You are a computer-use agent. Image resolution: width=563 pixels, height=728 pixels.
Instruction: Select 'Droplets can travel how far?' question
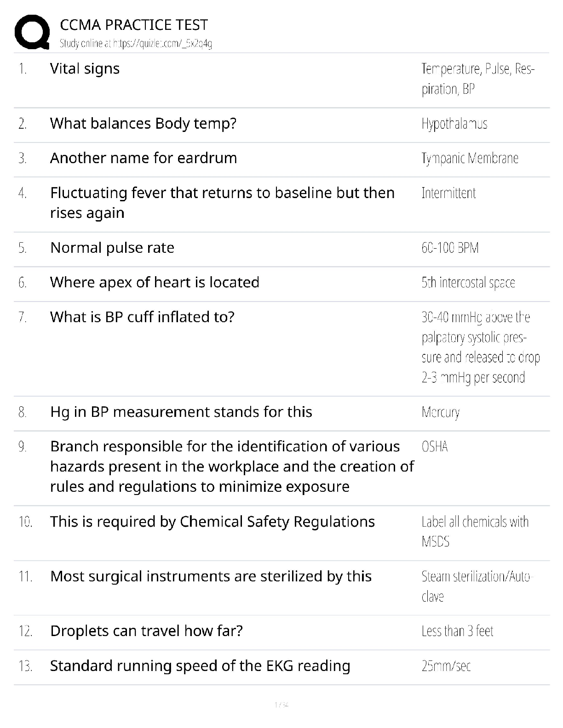146,631
